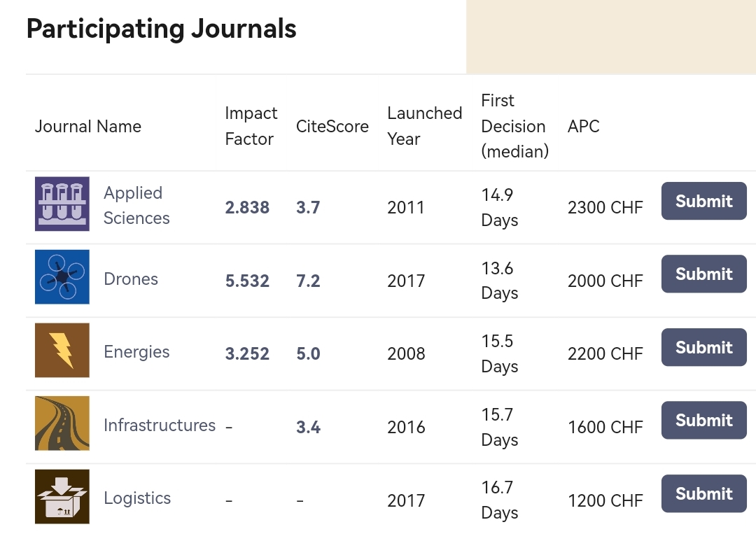Viewport: 756px width, 534px height.
Task: Click the Applied Sciences test tubes icon
Action: point(62,204)
